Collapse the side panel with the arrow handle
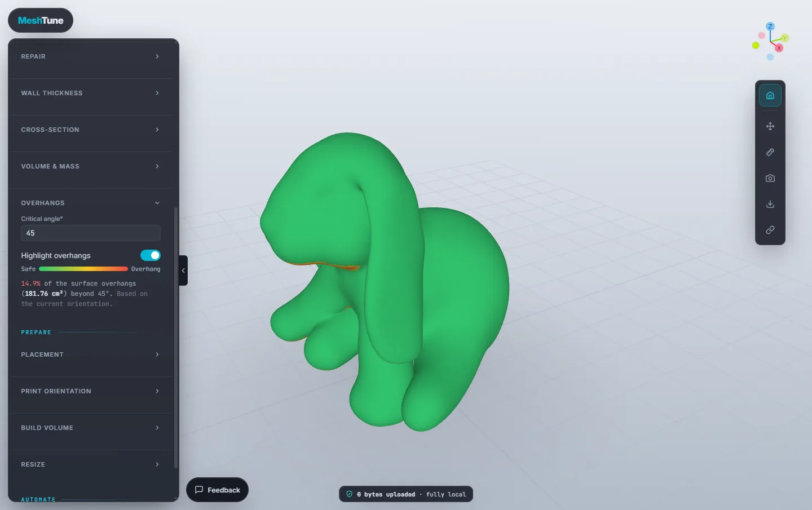Image resolution: width=812 pixels, height=510 pixels. 183,270
